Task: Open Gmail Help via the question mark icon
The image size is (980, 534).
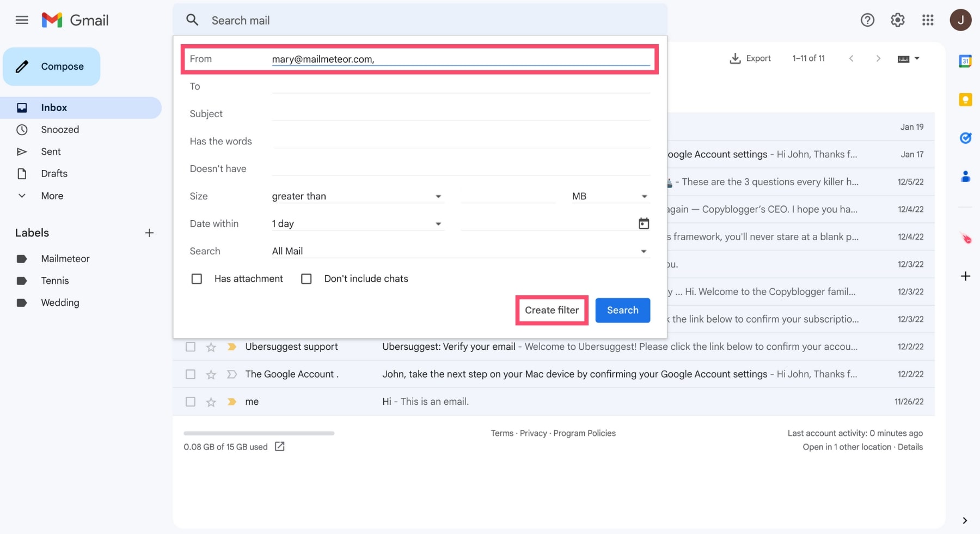Action: (867, 20)
